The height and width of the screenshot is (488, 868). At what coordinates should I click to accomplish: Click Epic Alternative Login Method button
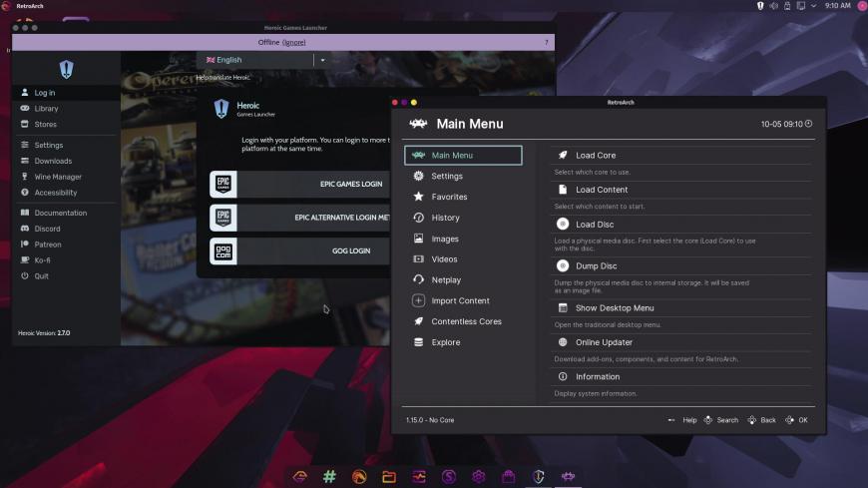299,218
